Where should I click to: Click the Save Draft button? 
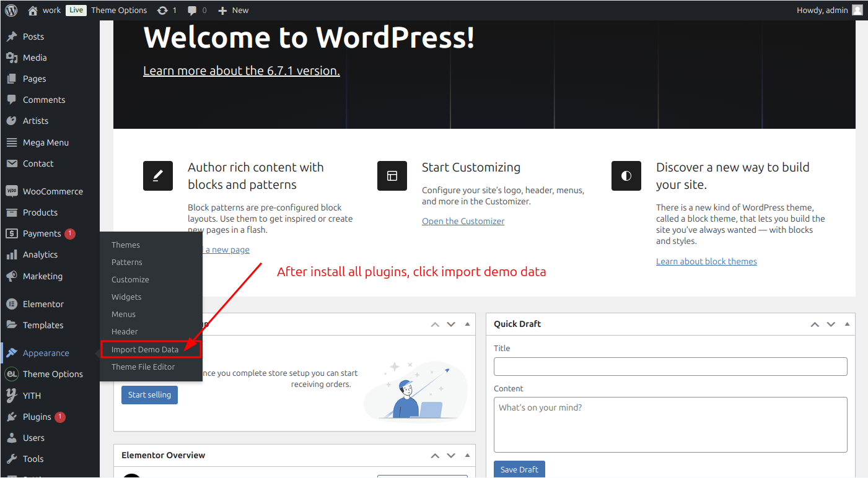[519, 469]
